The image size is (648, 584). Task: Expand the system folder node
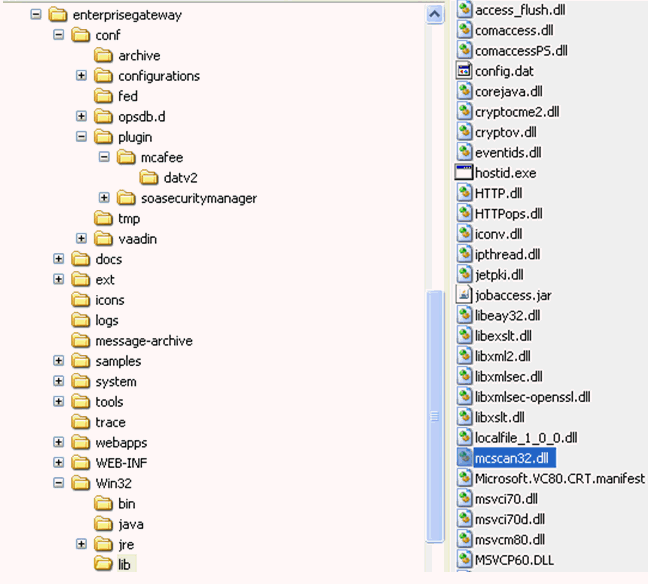[x=59, y=381]
